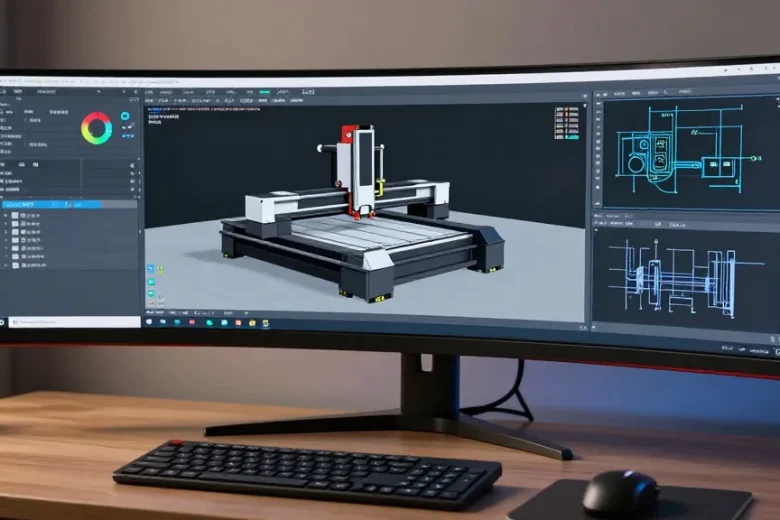Viewport: 780px width, 520px height.
Task: Click the last item in viewport second toolbar row
Action: pyautogui.click(x=296, y=101)
